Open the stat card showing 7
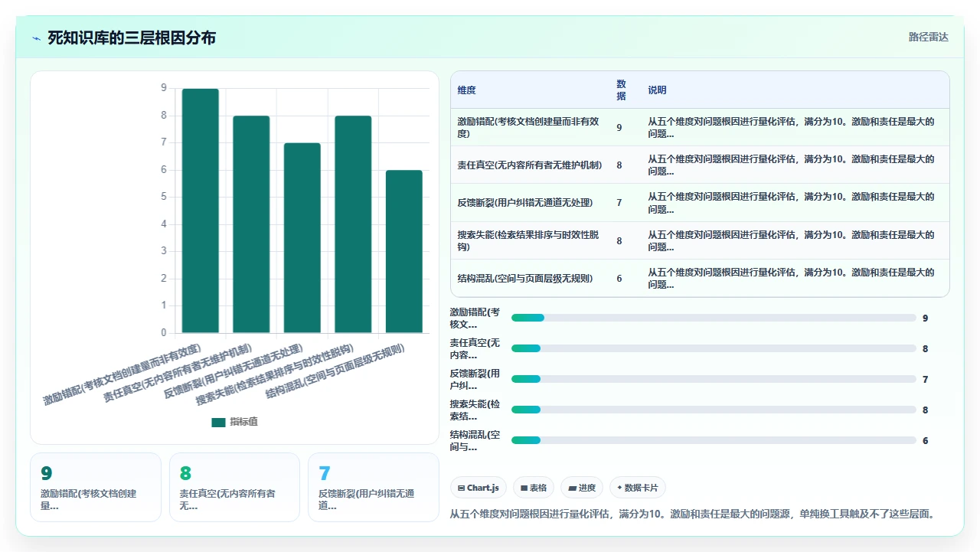Screen dimensions: 980x552 (x=374, y=487)
